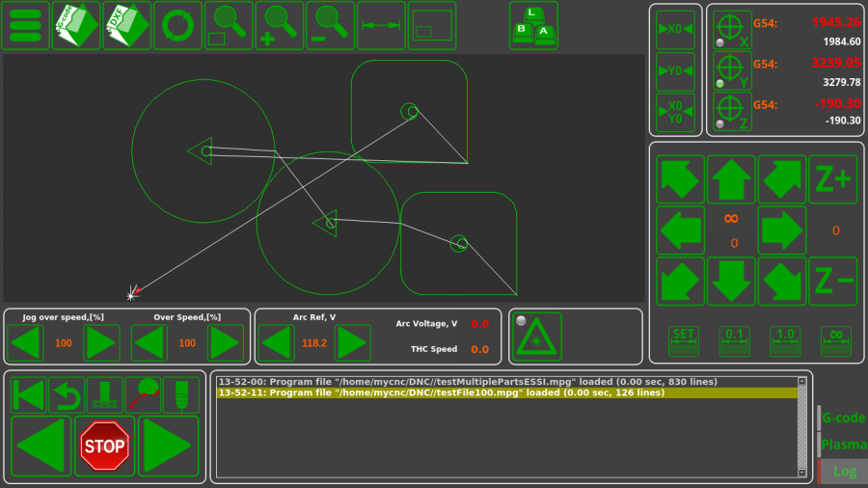This screenshot has width=868, height=488.
Task: Zoom in on the toolpath view
Action: pos(280,25)
